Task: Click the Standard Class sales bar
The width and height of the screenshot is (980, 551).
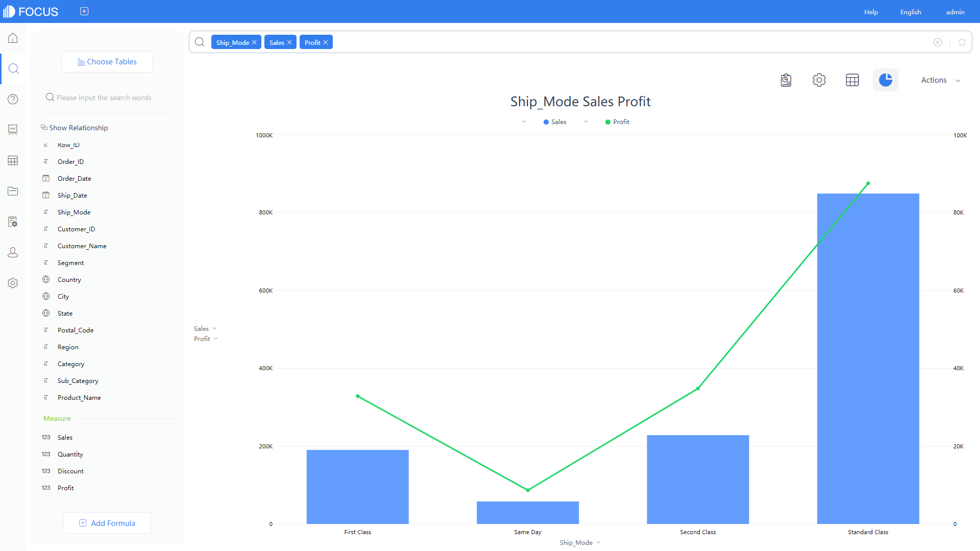Action: tap(868, 358)
